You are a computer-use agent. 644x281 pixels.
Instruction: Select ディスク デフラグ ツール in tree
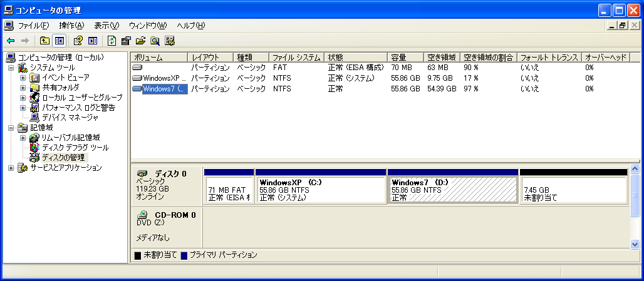tap(75, 148)
